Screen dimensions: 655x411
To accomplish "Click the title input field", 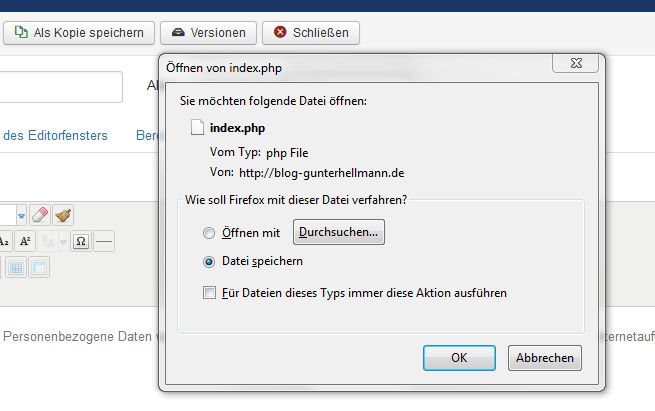I will click(x=60, y=87).
